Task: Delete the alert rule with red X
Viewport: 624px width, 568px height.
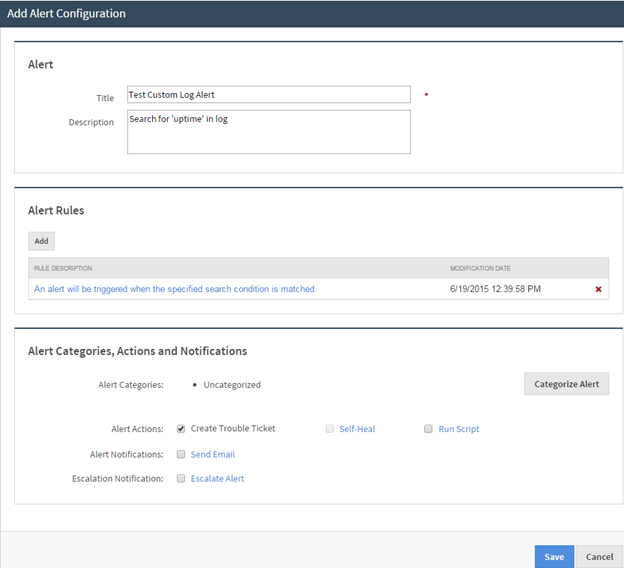Action: pos(598,289)
